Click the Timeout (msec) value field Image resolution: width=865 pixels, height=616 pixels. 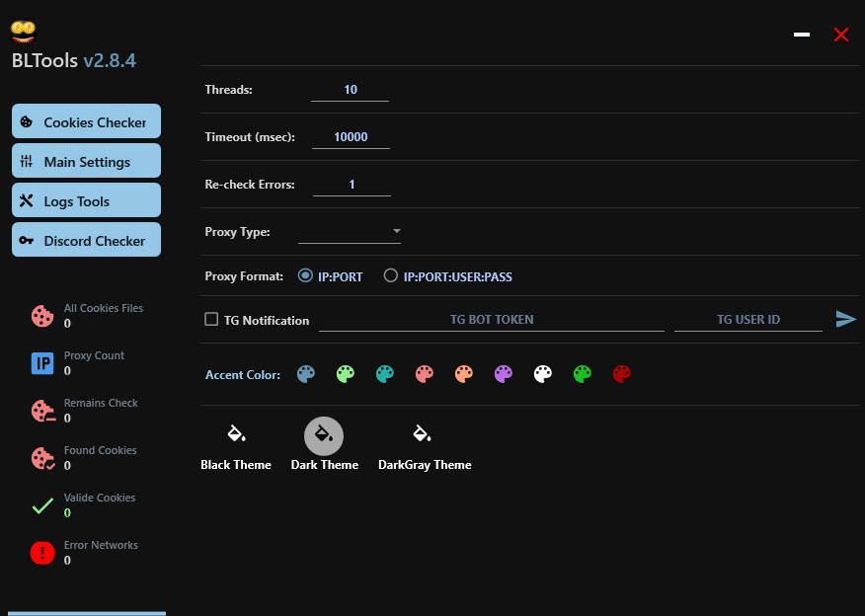pos(351,137)
